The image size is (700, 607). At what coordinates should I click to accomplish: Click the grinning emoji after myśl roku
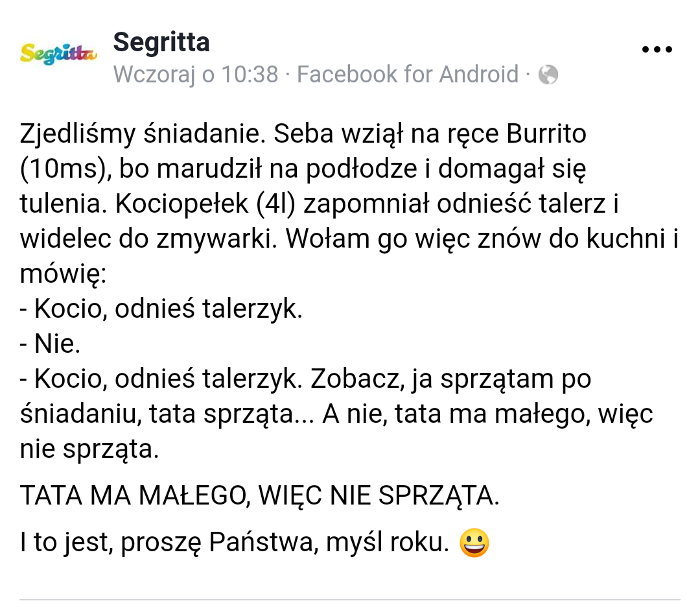[474, 543]
